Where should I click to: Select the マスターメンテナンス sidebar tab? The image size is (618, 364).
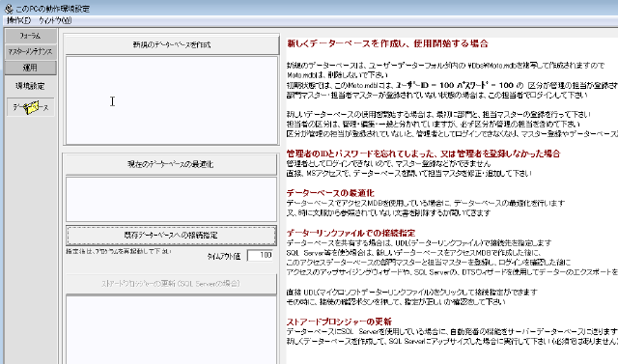[x=30, y=51]
